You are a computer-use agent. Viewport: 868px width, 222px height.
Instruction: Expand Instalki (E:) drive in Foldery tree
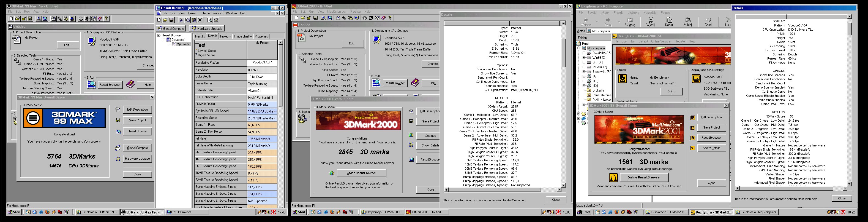click(584, 67)
